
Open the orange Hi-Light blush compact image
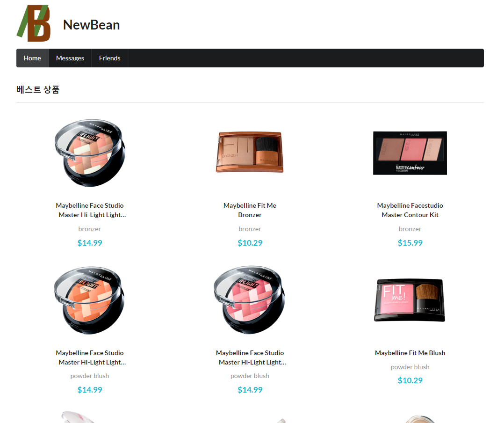pyautogui.click(x=90, y=300)
